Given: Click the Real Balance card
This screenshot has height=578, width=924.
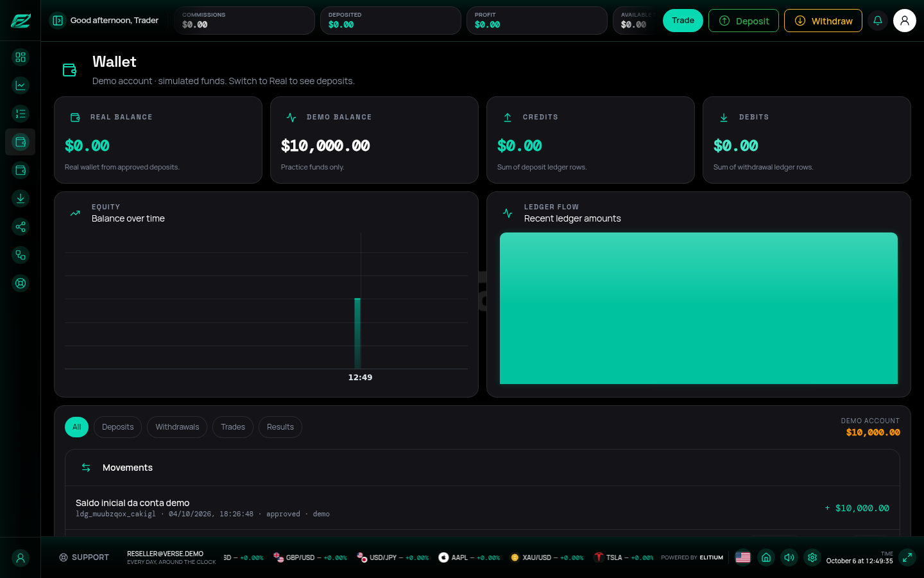Looking at the screenshot, I should 158,140.
